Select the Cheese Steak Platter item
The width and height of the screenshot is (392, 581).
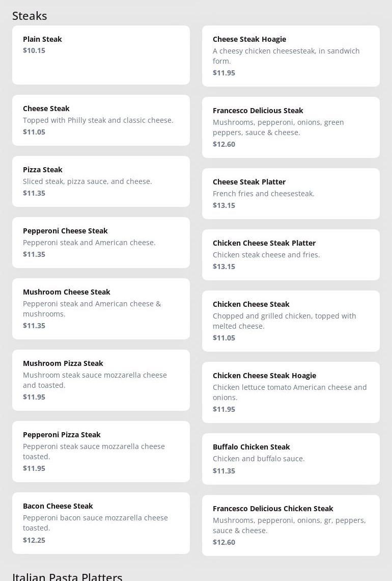291,194
